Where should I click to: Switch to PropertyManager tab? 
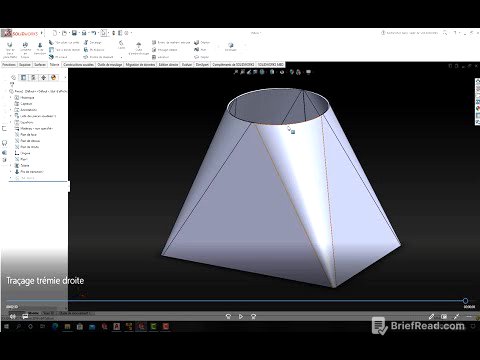[x=23, y=78]
